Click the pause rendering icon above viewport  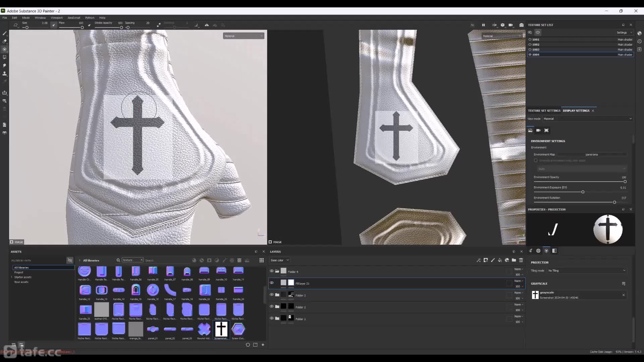(483, 25)
